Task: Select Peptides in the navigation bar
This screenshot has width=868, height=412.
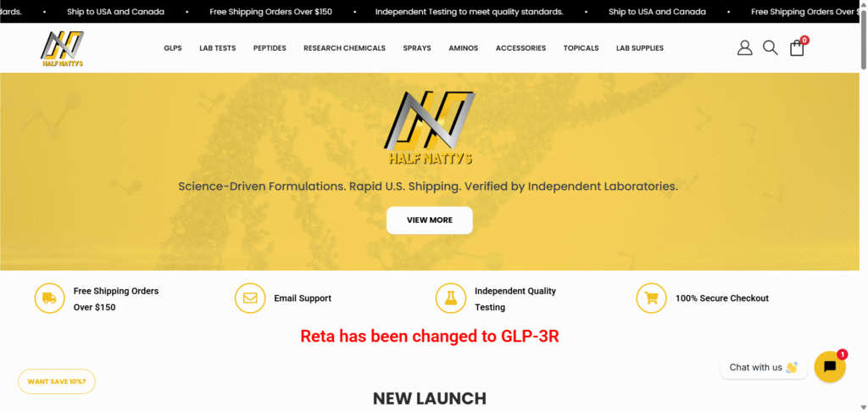Action: (270, 48)
